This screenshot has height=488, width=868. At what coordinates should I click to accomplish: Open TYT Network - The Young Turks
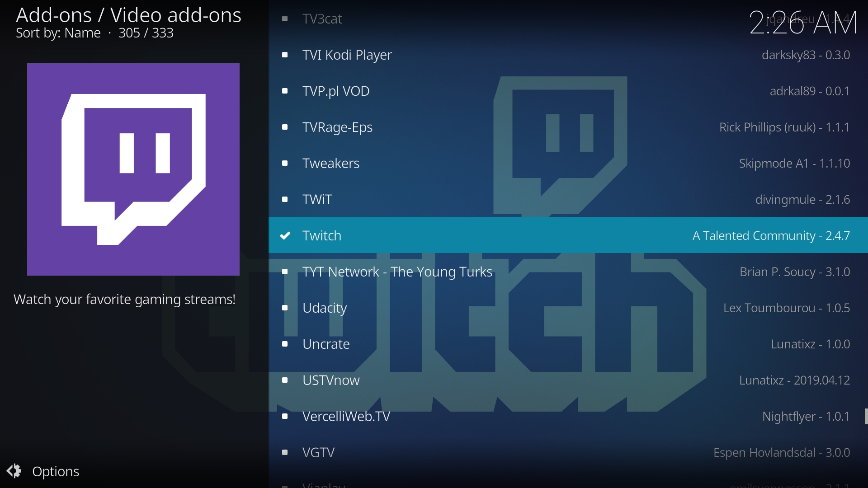(x=397, y=272)
